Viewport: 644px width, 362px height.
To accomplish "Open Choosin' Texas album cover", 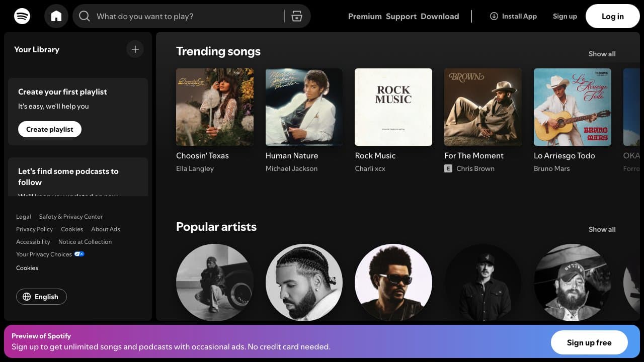I will 215,107.
